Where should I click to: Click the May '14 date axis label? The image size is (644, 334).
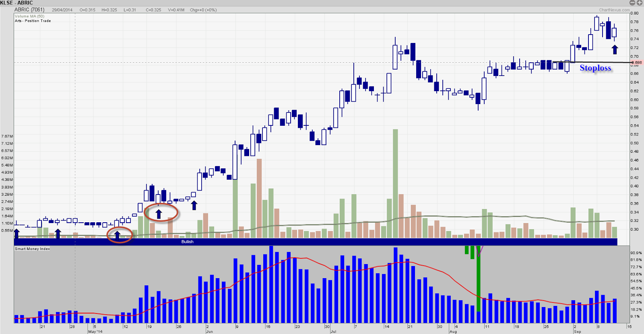coord(95,332)
